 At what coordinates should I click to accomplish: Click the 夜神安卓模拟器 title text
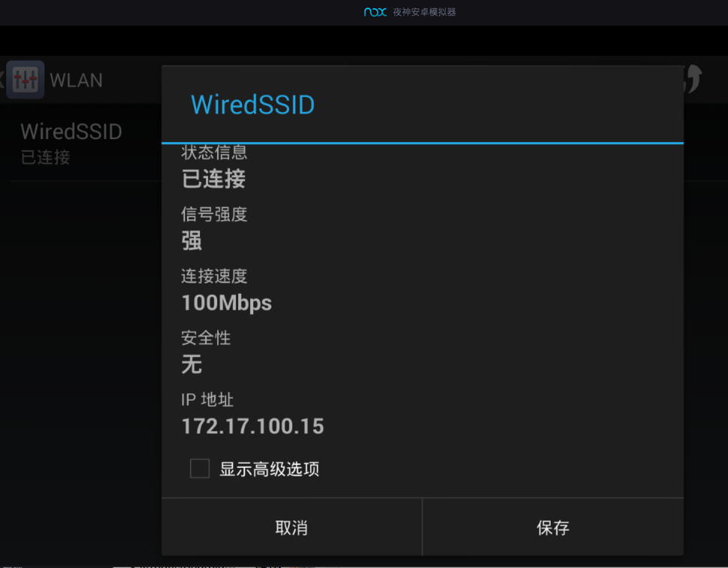click(x=424, y=12)
